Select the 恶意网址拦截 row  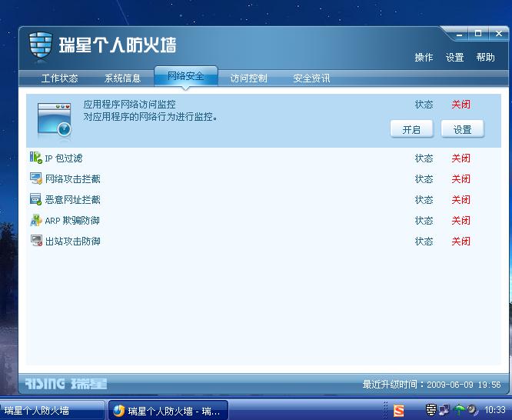tap(263, 200)
